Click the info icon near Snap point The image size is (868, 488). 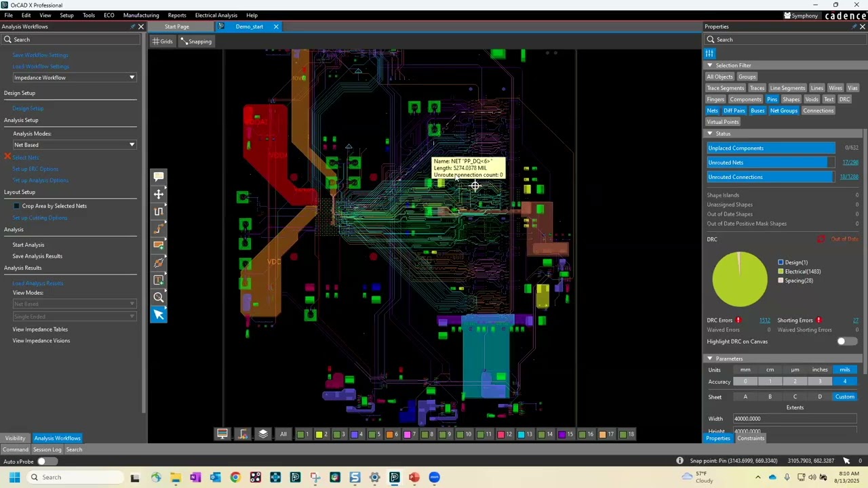pyautogui.click(x=679, y=461)
